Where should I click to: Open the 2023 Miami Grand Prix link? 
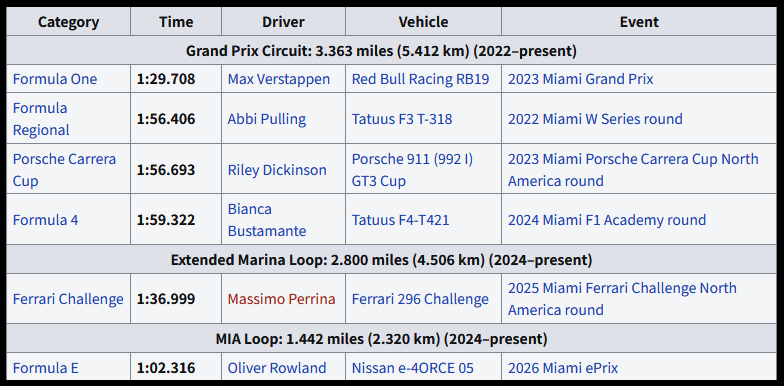click(x=580, y=79)
